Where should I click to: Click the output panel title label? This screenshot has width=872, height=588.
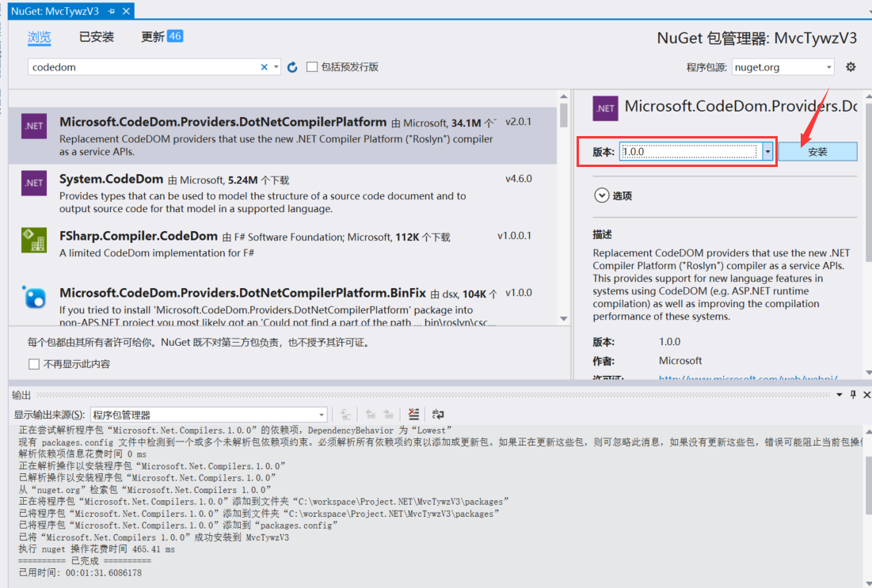(21, 395)
